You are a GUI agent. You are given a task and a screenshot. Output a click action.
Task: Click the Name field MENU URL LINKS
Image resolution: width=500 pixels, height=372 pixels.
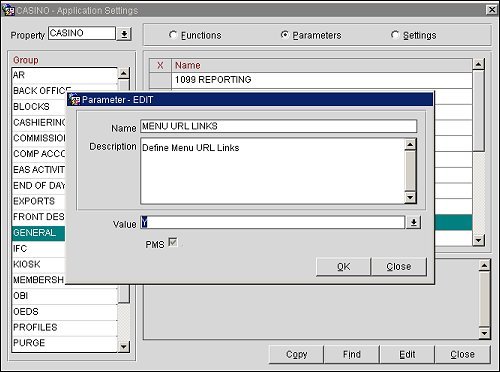[278, 126]
